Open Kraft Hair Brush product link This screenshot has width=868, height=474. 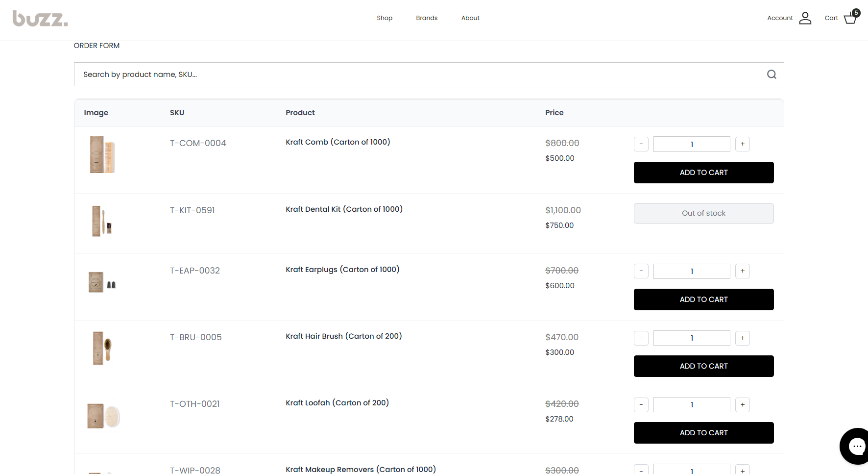(x=343, y=336)
